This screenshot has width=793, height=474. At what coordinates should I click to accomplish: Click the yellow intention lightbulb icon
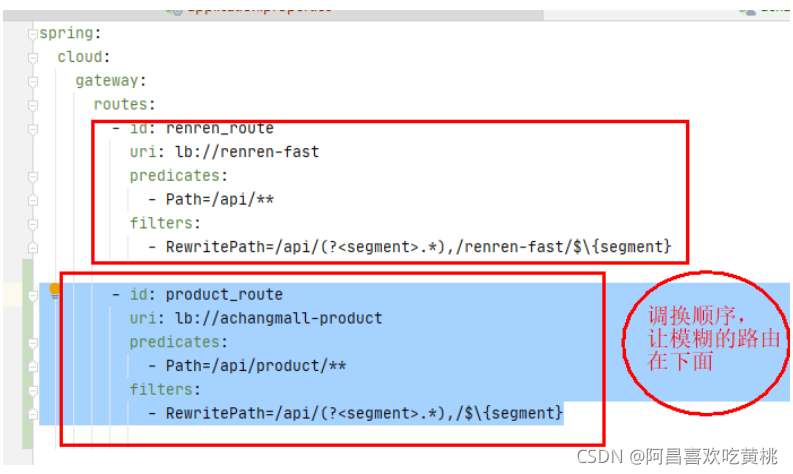coord(55,291)
